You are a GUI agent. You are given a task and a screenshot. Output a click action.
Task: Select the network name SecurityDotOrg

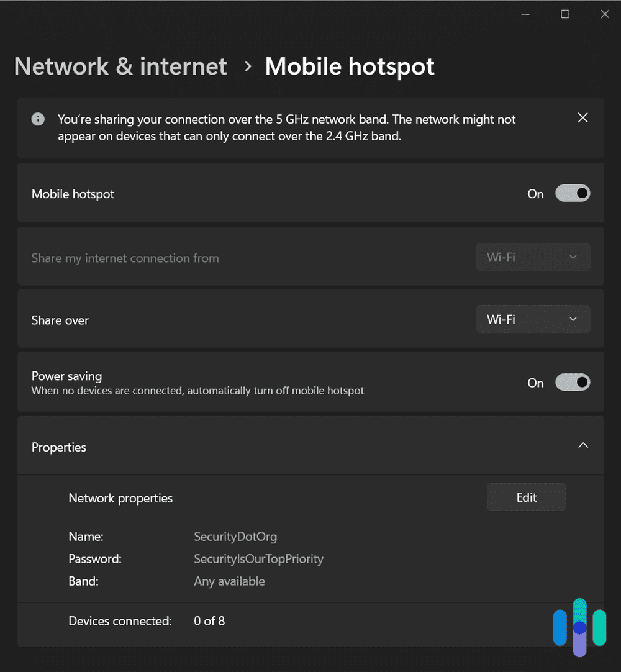235,536
